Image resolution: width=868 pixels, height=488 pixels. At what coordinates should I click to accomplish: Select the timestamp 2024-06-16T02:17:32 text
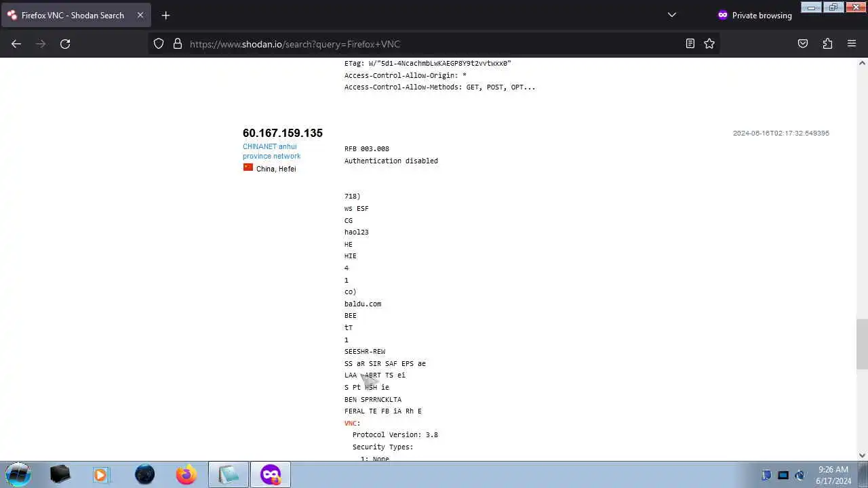(781, 134)
